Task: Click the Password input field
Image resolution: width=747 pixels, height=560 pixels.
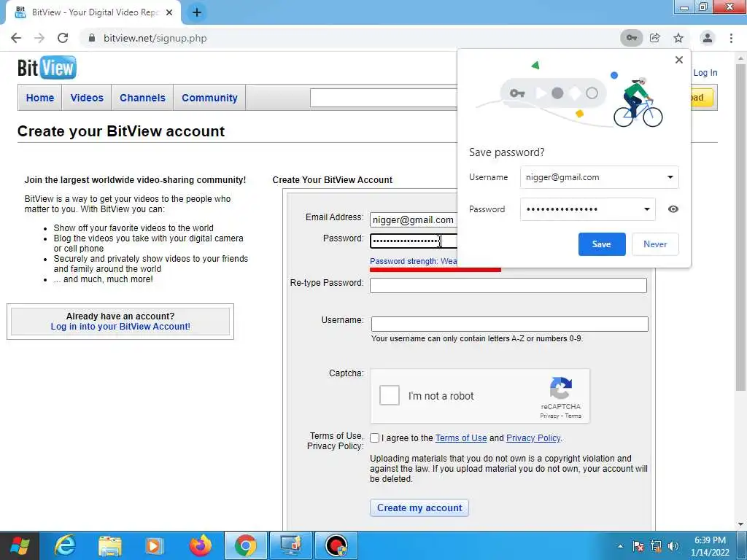Action: (414, 241)
